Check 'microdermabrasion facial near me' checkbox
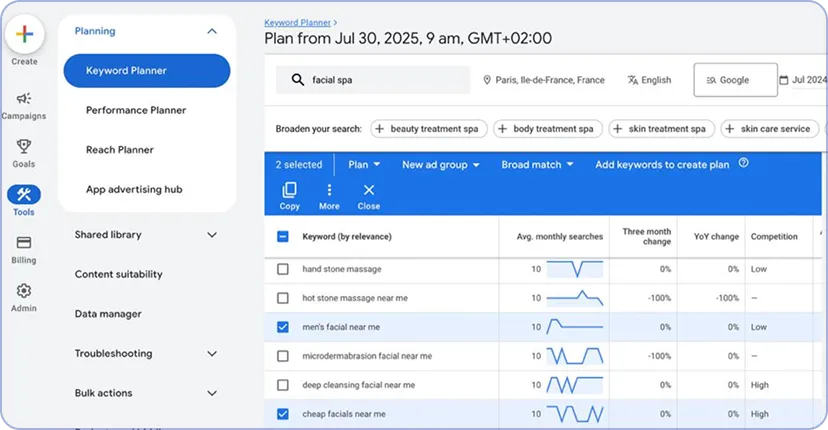 pos(283,356)
